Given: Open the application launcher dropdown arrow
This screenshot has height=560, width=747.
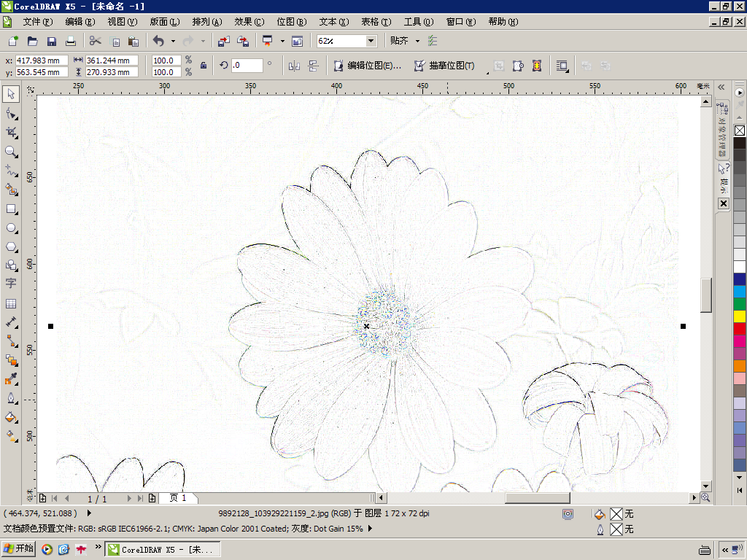Looking at the screenshot, I should click(282, 42).
